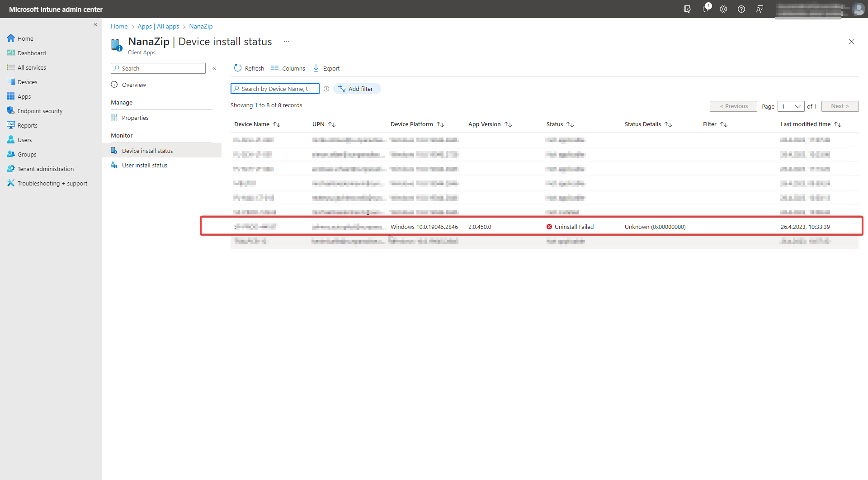The image size is (868, 480).
Task: Open Add filter options
Action: point(357,88)
